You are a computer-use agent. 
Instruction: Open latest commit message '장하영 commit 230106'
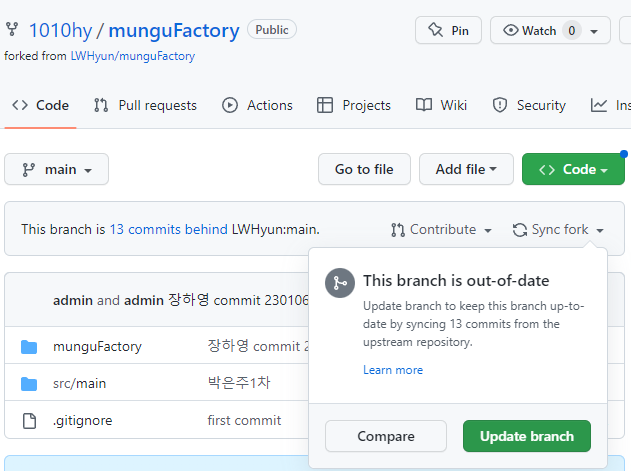tap(238, 300)
